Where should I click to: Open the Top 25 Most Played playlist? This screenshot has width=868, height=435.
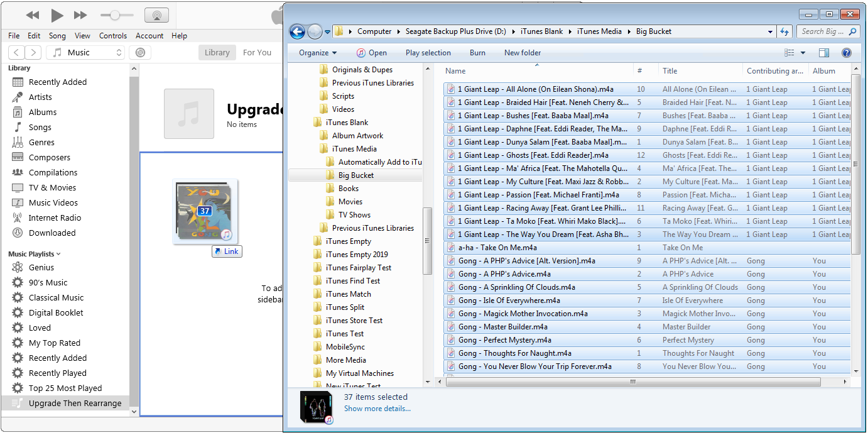[x=65, y=388]
